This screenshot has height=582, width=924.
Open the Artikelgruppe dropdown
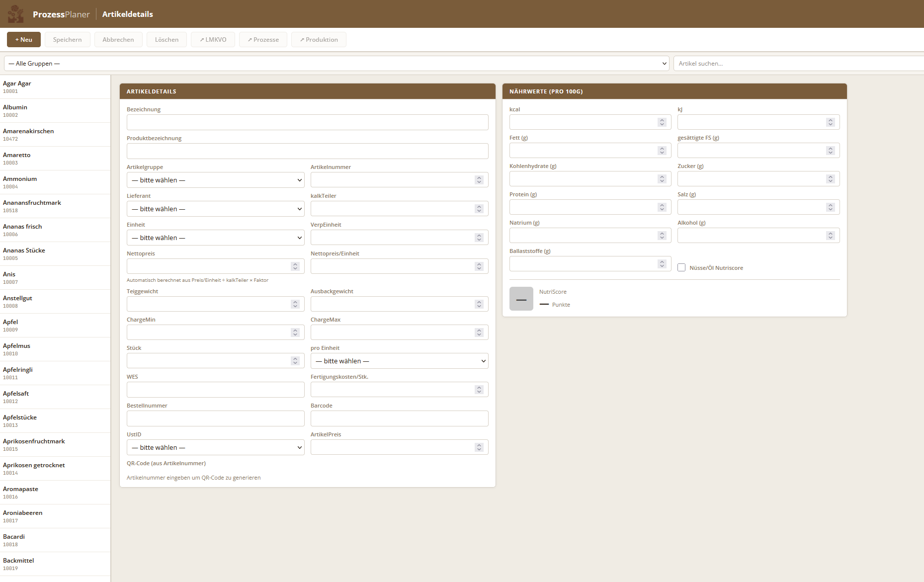[215, 180]
